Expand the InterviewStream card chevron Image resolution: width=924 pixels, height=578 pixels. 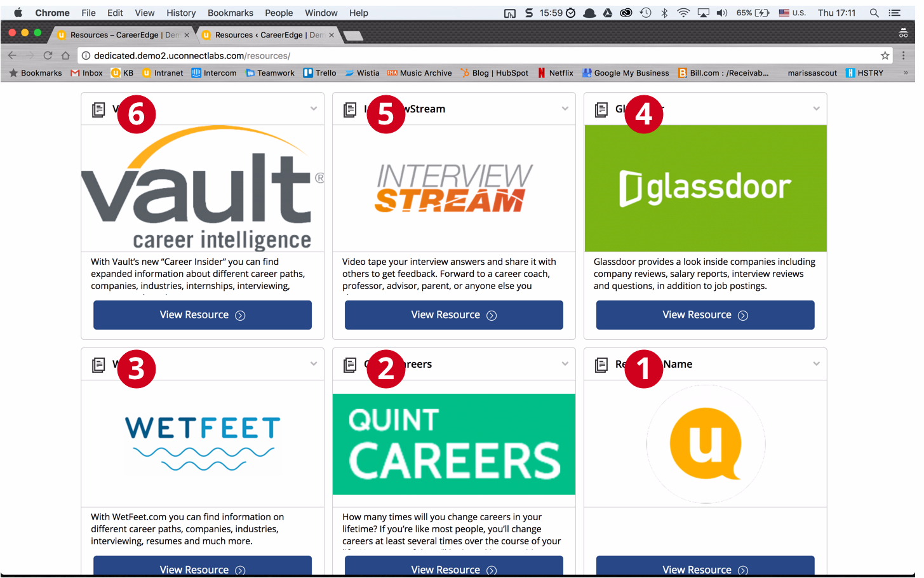pyautogui.click(x=565, y=109)
